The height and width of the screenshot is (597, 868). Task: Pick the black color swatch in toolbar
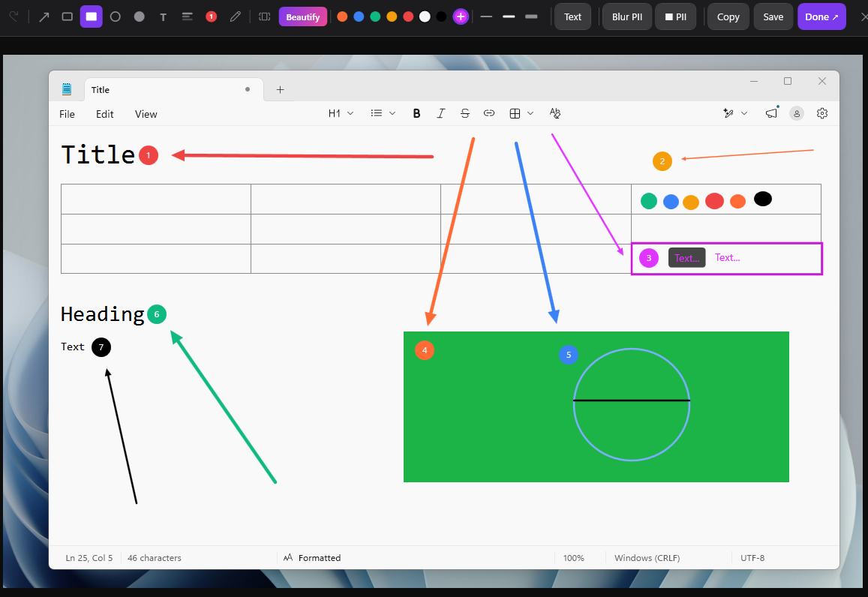point(441,16)
